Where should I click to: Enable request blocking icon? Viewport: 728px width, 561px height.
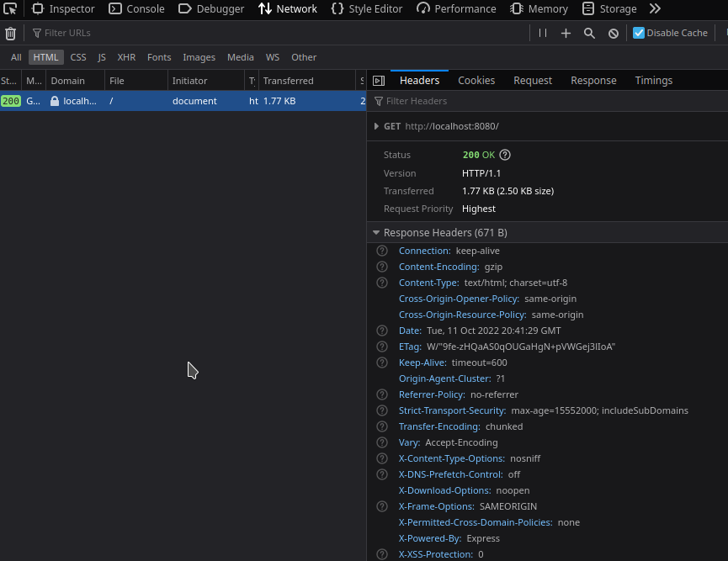point(613,33)
